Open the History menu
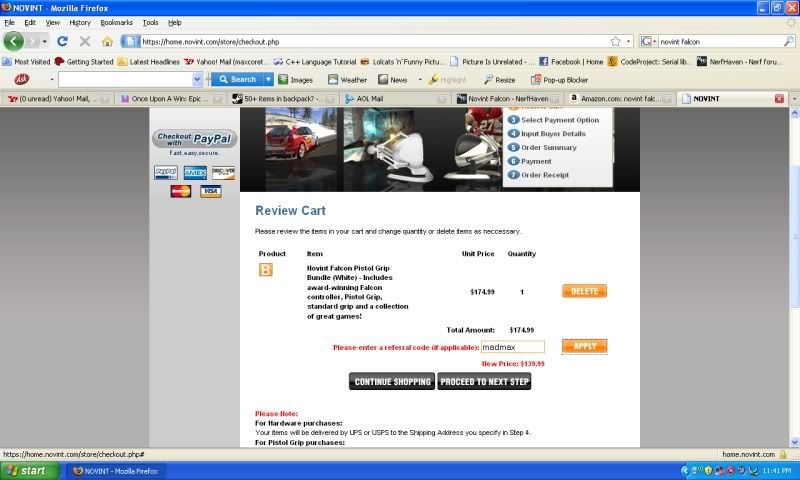 pyautogui.click(x=80, y=22)
